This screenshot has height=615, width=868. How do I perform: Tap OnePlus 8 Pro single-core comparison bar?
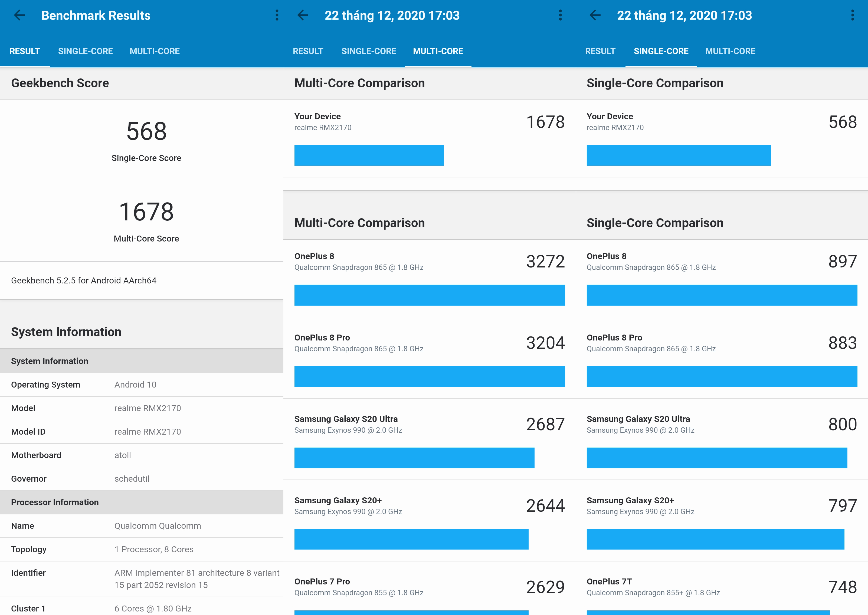(x=722, y=376)
